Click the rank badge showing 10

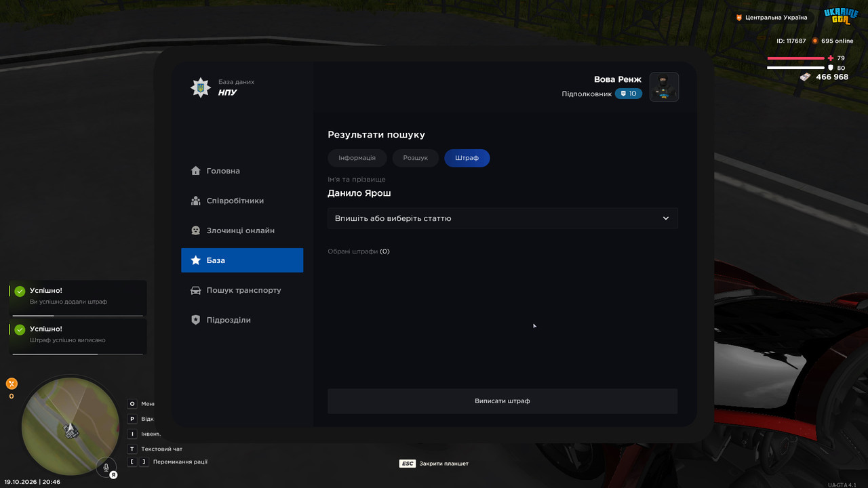click(629, 94)
